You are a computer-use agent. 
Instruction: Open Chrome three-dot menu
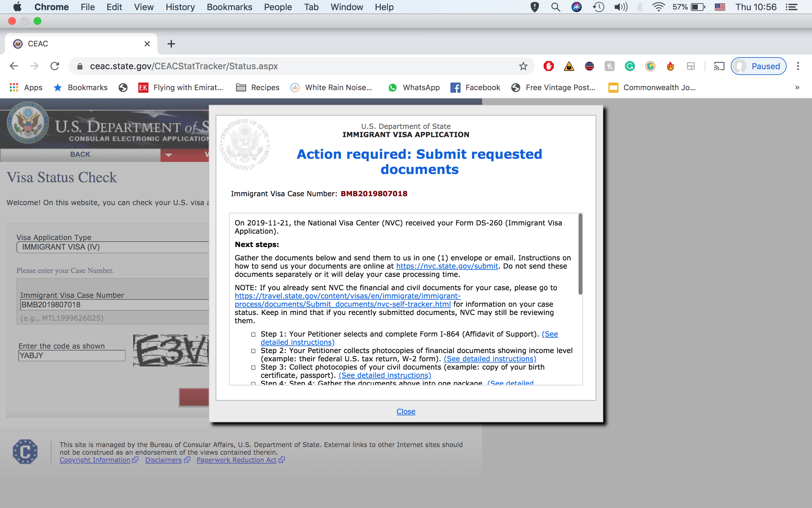(798, 66)
